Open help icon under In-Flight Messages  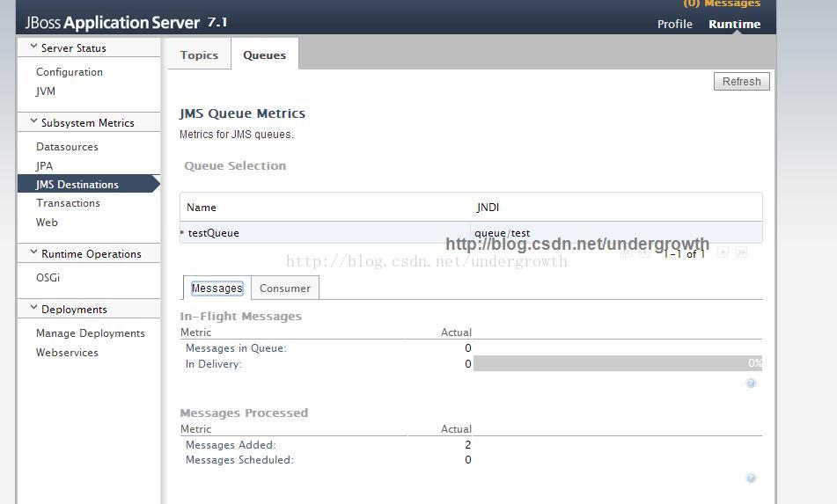751,383
